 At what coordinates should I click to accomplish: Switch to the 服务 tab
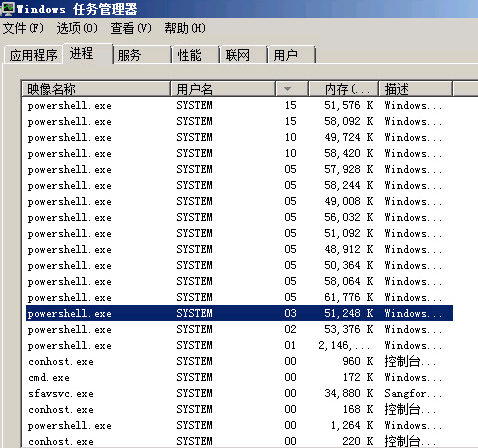[x=143, y=55]
